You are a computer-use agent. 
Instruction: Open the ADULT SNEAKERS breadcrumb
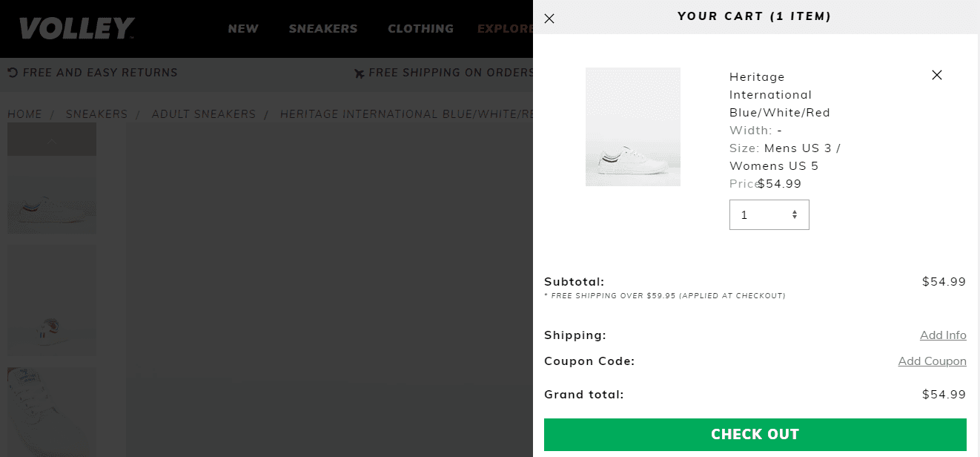tap(204, 114)
